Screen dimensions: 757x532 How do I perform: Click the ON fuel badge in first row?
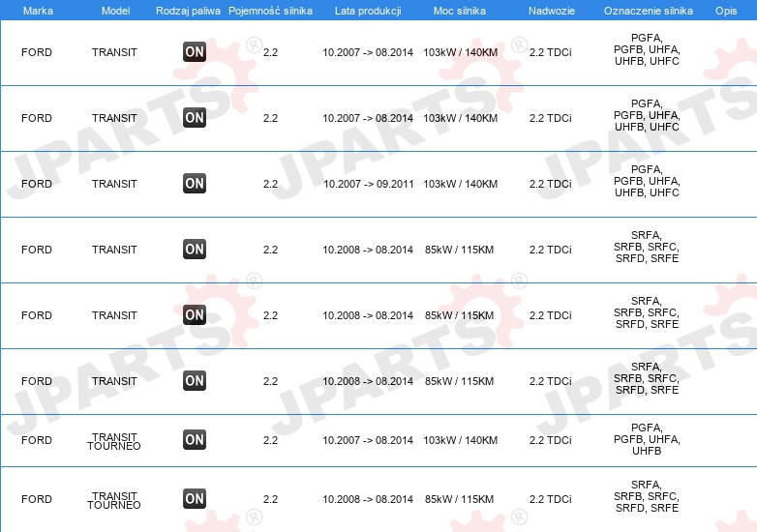pyautogui.click(x=195, y=52)
